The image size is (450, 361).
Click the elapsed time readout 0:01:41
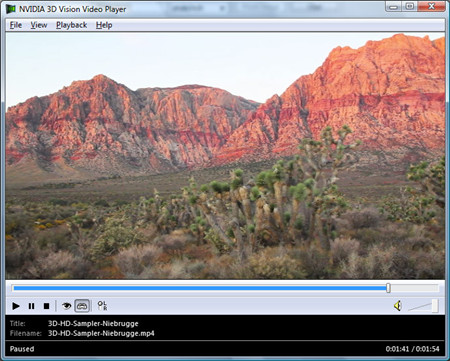(x=397, y=349)
